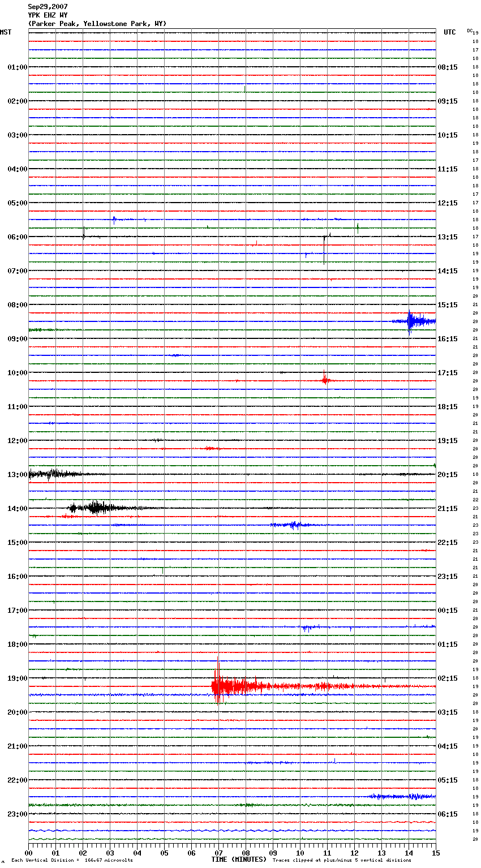481x868 pixels.
Task: Select the 19:00 MST hour label
Action: click(x=18, y=678)
